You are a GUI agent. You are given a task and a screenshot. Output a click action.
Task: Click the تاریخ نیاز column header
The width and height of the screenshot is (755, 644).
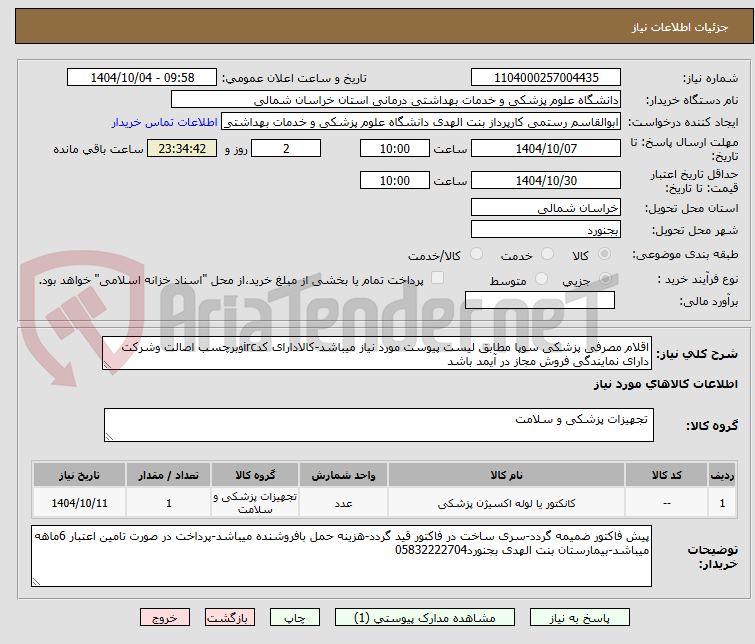[79, 475]
